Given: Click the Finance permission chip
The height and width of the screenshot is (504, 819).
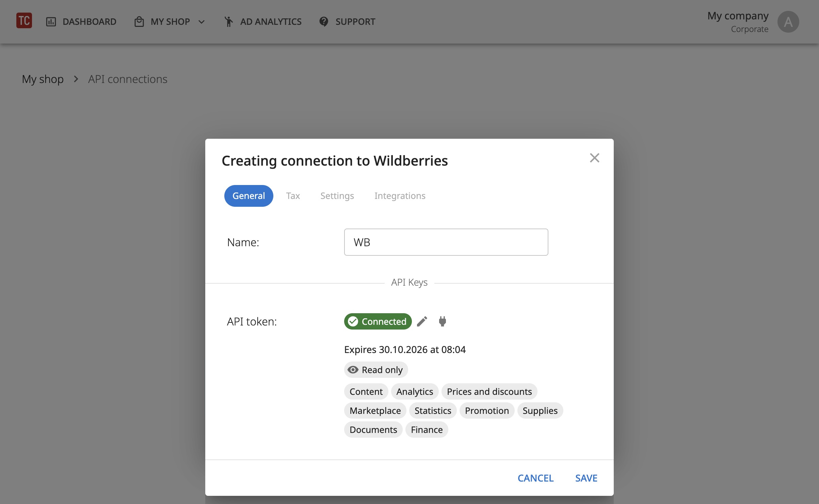Looking at the screenshot, I should pos(427,430).
